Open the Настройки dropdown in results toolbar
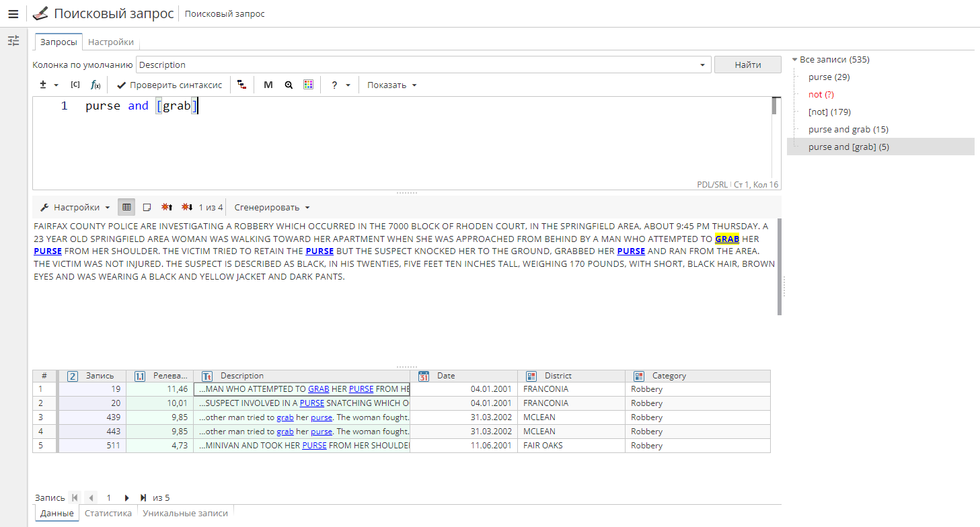Viewport: 980px width, 527px height. click(x=75, y=207)
